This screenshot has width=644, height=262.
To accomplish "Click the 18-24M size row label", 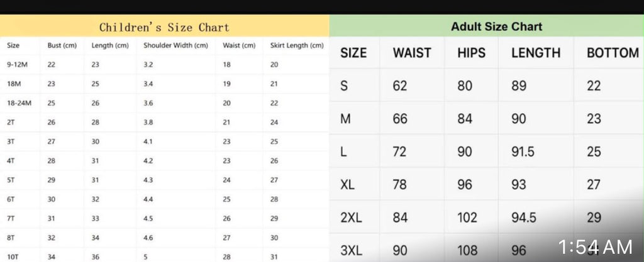I will pyautogui.click(x=19, y=103).
